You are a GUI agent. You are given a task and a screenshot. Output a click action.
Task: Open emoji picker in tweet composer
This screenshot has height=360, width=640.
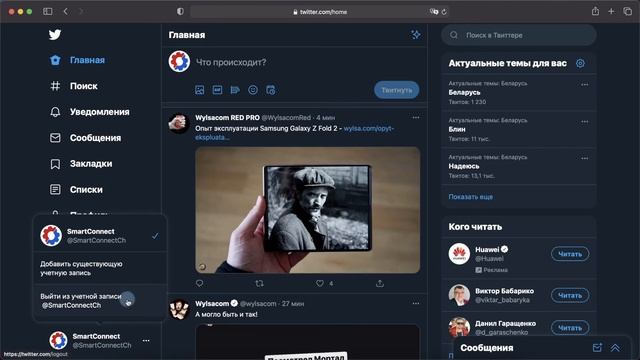coord(253,90)
